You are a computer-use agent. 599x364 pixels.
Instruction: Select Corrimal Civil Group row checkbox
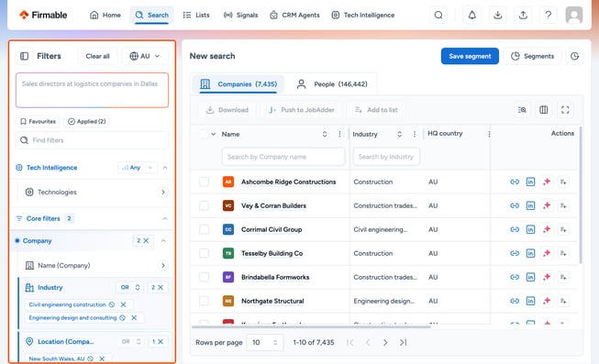[204, 229]
